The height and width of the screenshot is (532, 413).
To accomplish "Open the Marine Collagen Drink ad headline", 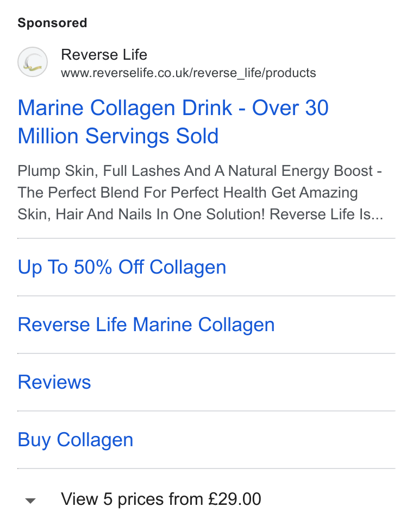I will (x=173, y=122).
